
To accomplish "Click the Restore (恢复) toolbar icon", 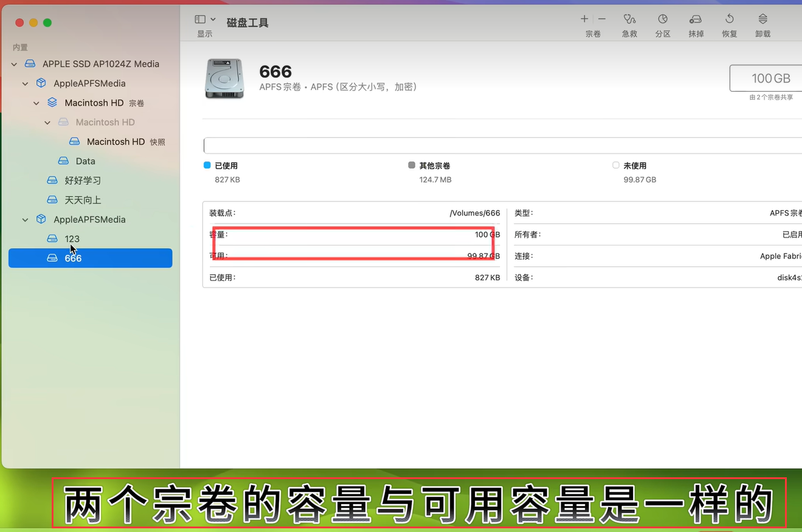I will [730, 19].
